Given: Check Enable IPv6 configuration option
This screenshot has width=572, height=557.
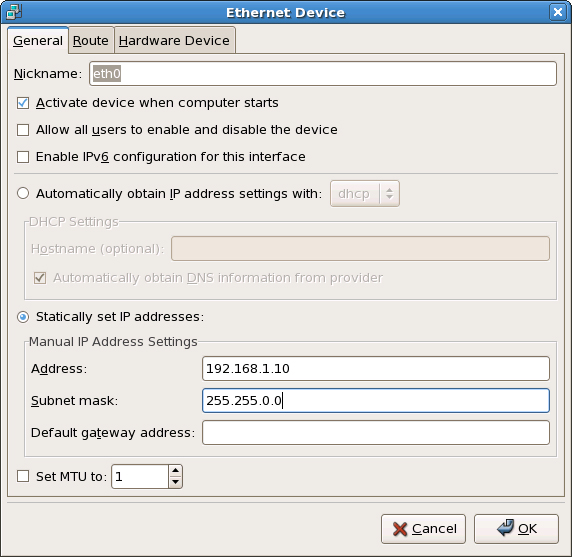Looking at the screenshot, I should 23,157.
